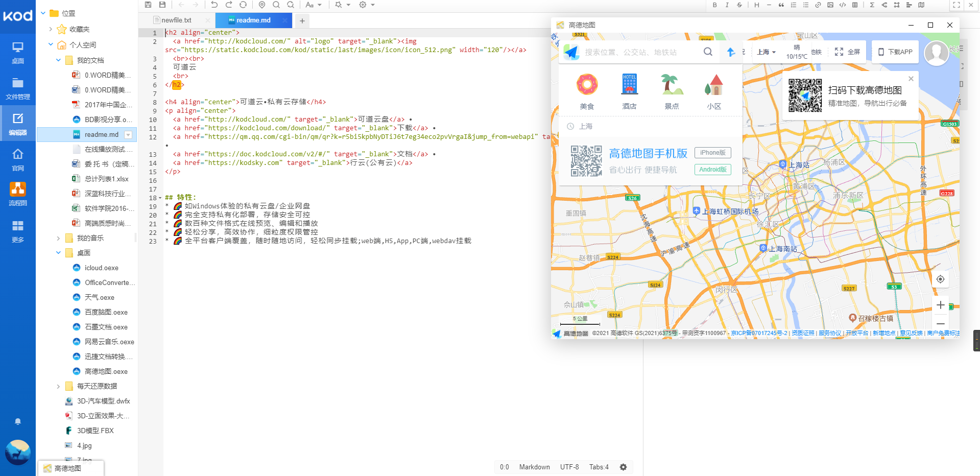Image resolution: width=980 pixels, height=476 pixels.
Task: Close the newfile.txt tab
Action: [x=208, y=20]
